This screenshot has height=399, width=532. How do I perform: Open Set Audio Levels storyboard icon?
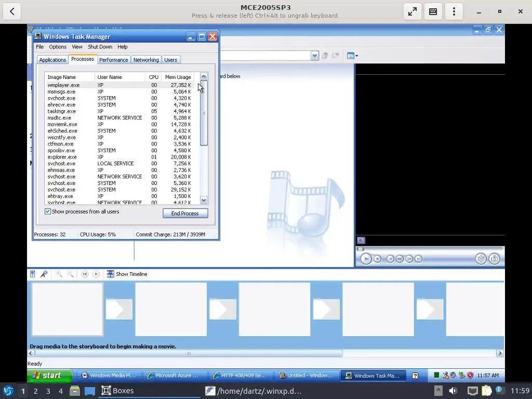point(33,274)
